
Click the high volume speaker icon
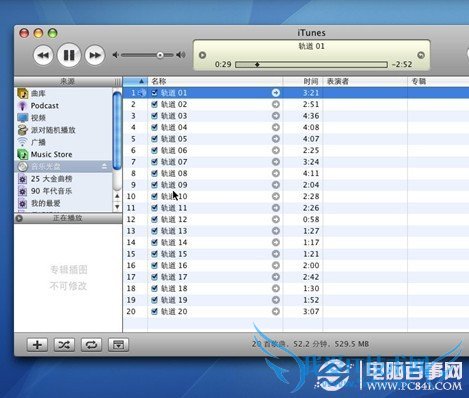[x=181, y=55]
